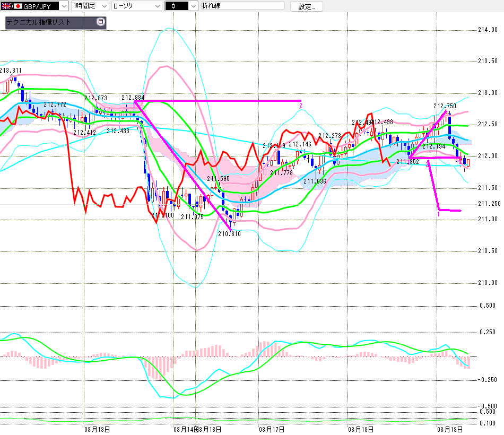Click the maximize icon on テクニカル指標リスト panel
Image resolution: width=504 pixels, height=435 pixels.
(x=101, y=22)
